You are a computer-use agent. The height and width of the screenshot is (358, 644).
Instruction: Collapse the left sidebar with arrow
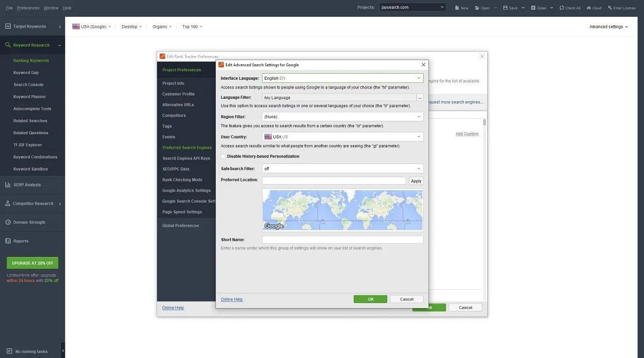[63, 351]
